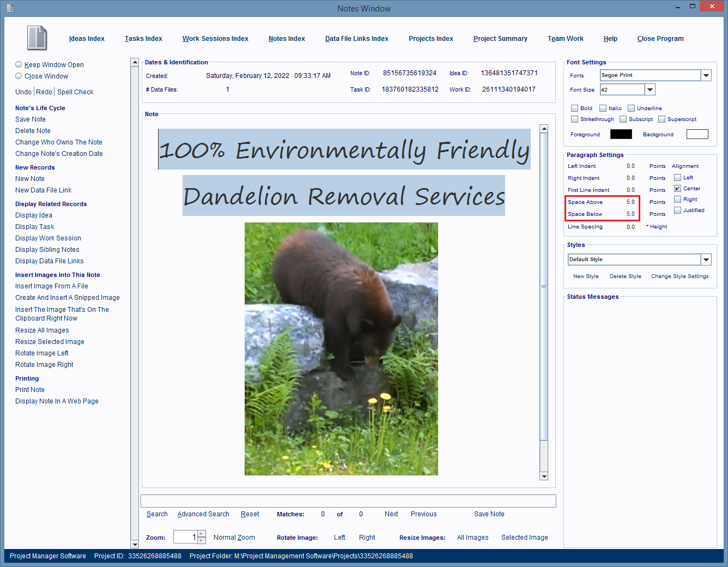
Task: Enable the Superscript checkbox
Action: (662, 119)
